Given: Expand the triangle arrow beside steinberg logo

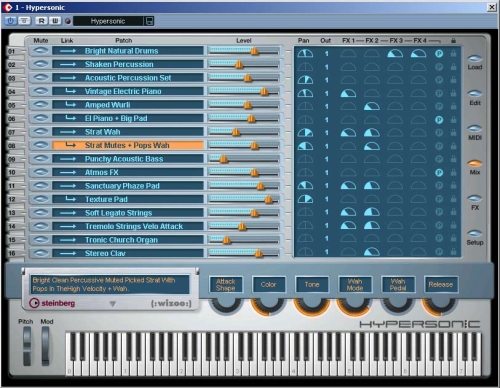Looking at the screenshot, I should [x=113, y=304].
